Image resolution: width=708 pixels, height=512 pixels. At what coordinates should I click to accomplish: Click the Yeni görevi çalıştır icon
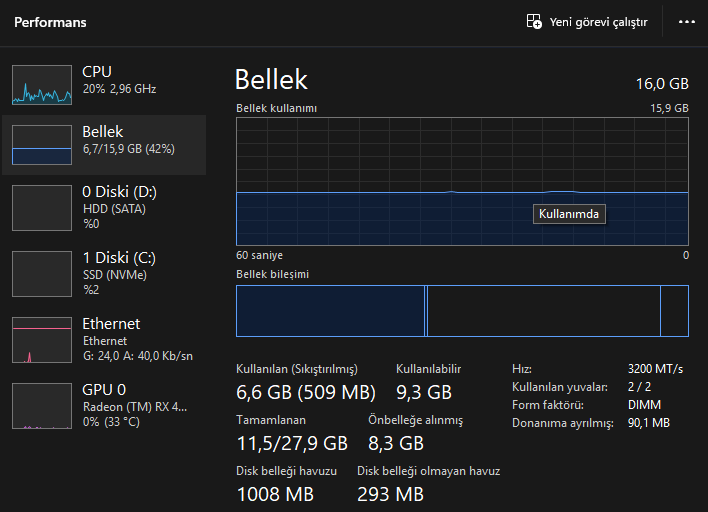(x=535, y=22)
